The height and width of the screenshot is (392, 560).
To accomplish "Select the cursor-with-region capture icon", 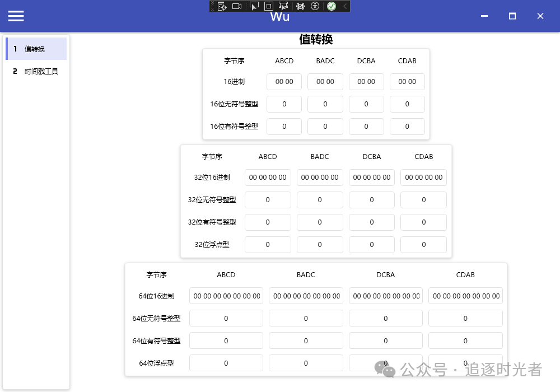I will tap(282, 6).
